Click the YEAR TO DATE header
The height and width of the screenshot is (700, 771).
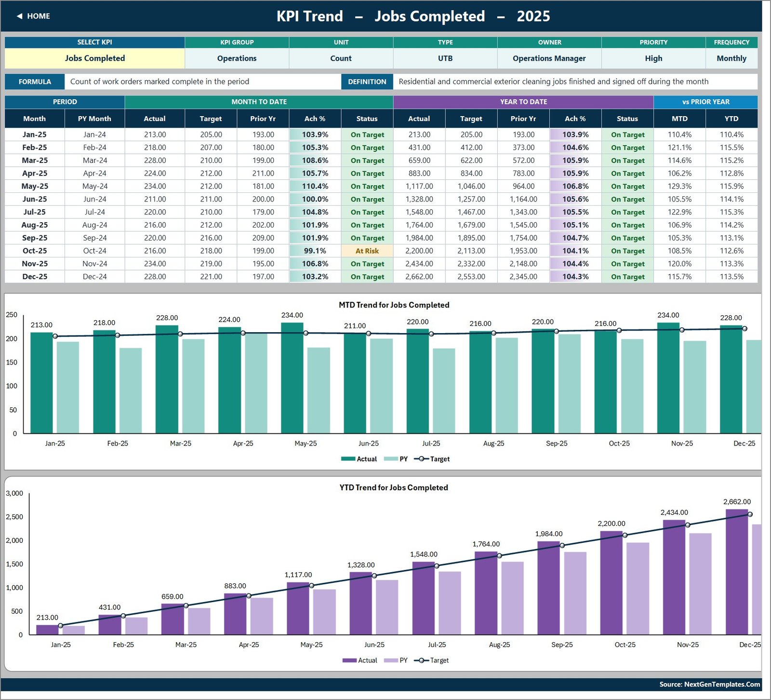523,102
